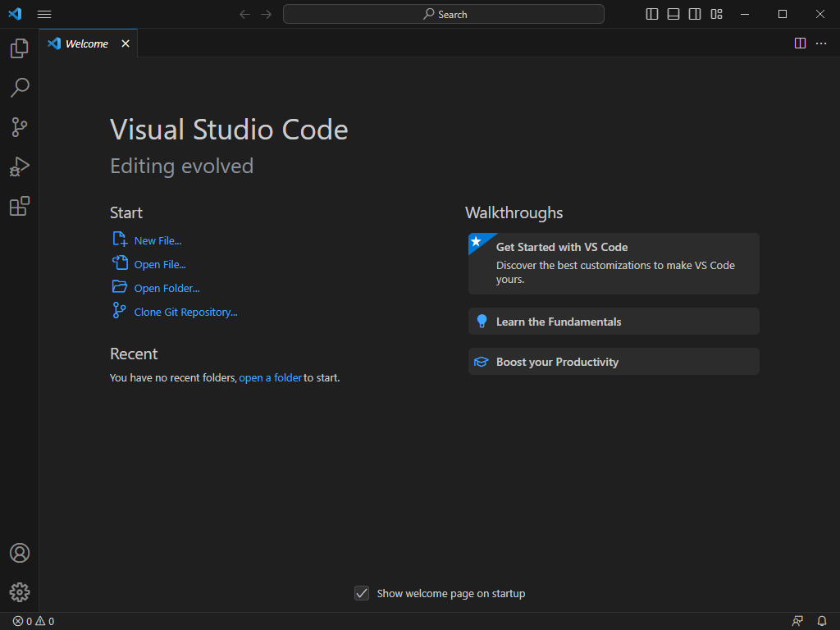Open errors and warnings in status bar
This screenshot has width=840, height=630.
click(x=33, y=622)
